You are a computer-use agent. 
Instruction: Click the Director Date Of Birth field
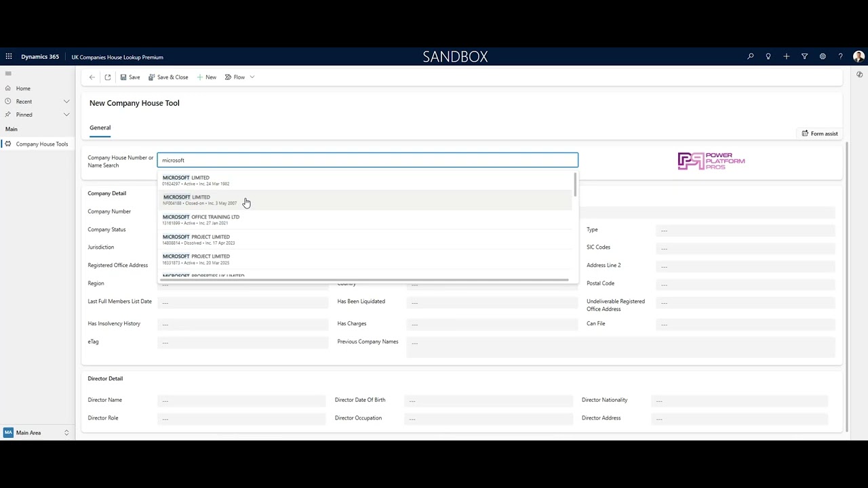pos(490,401)
